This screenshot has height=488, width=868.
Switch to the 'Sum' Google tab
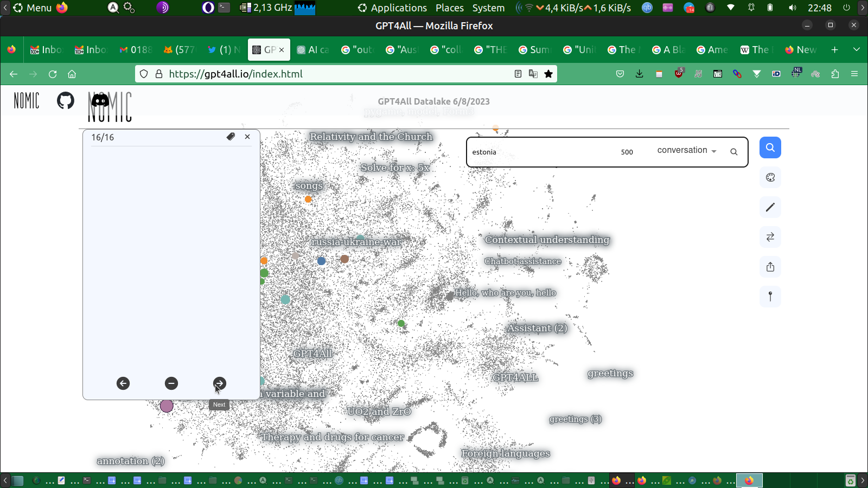(535, 49)
